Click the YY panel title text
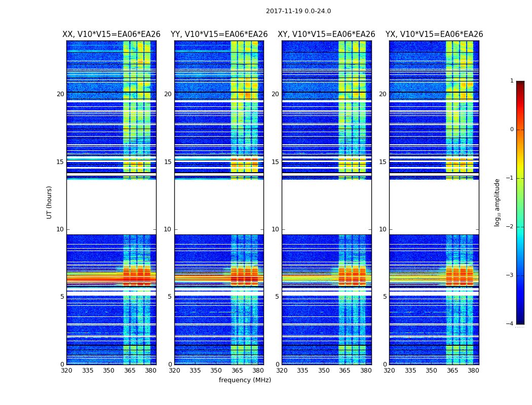 coord(219,34)
